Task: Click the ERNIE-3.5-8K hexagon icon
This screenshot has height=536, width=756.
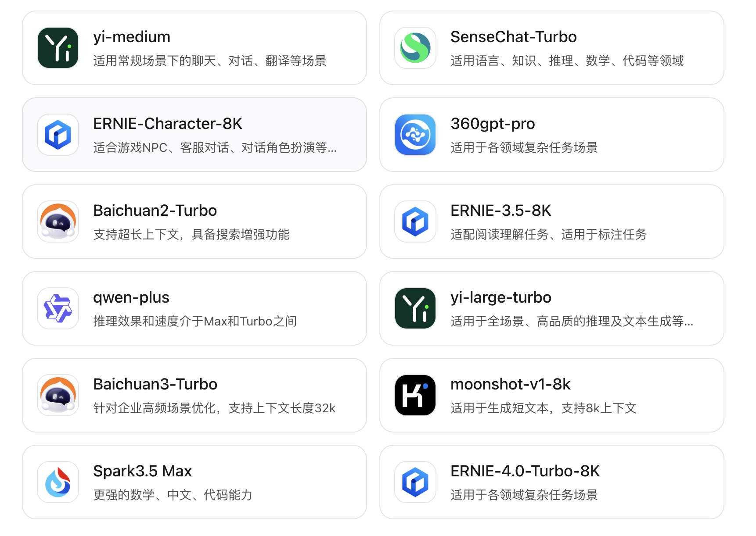Action: pyautogui.click(x=415, y=222)
